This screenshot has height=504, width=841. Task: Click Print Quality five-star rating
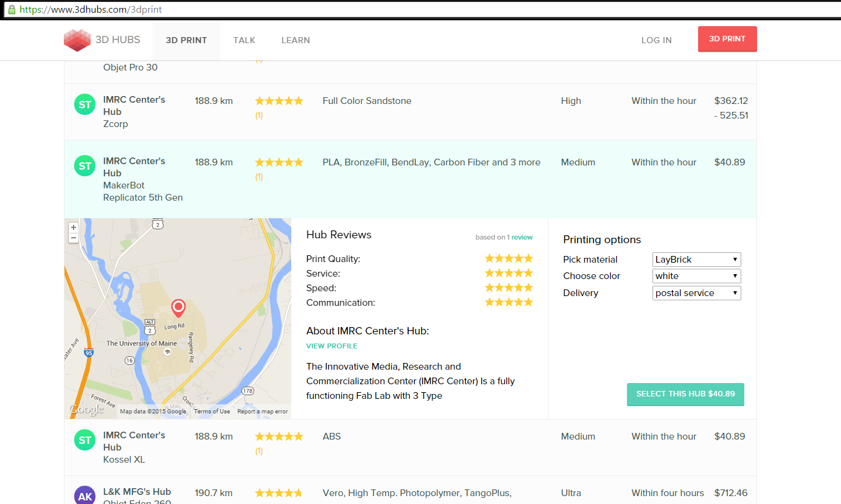click(508, 258)
